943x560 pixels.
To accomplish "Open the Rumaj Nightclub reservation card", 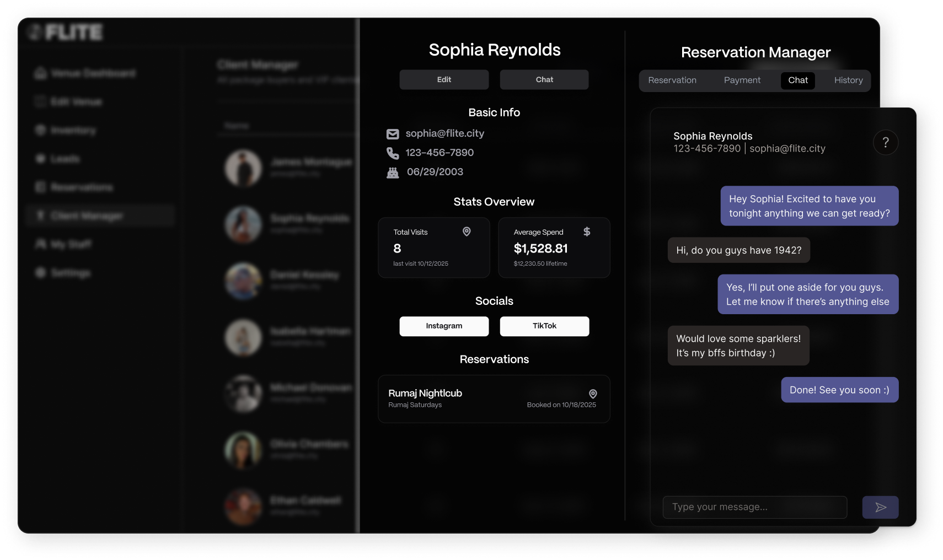I will pos(494,399).
